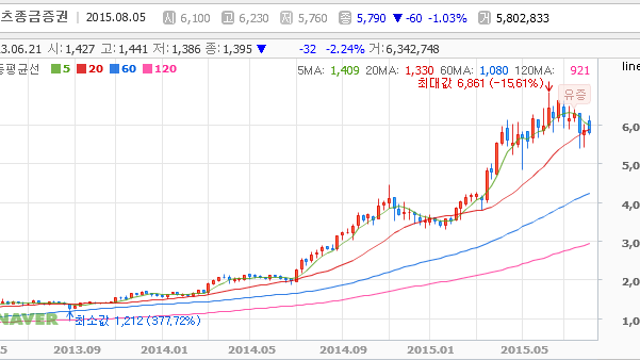Click the high price icon before 6,230

tap(228, 18)
